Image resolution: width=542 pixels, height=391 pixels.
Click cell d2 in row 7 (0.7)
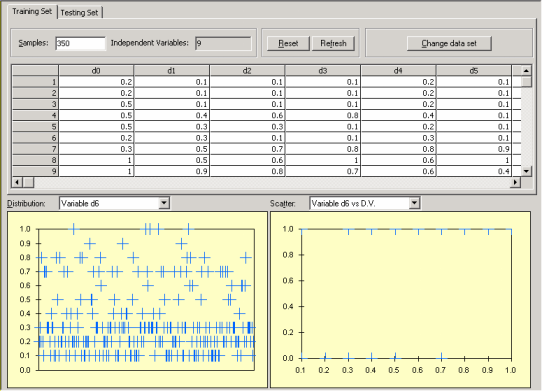[247, 149]
